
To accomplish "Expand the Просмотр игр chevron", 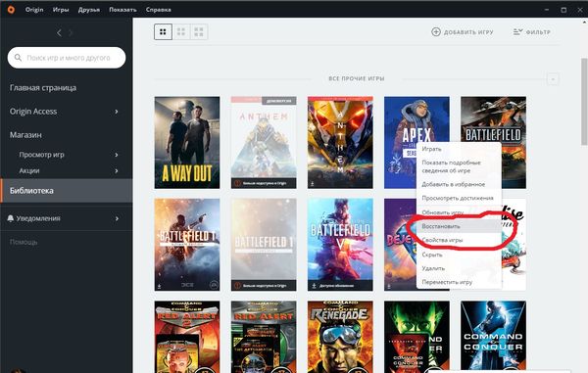I will (x=117, y=155).
